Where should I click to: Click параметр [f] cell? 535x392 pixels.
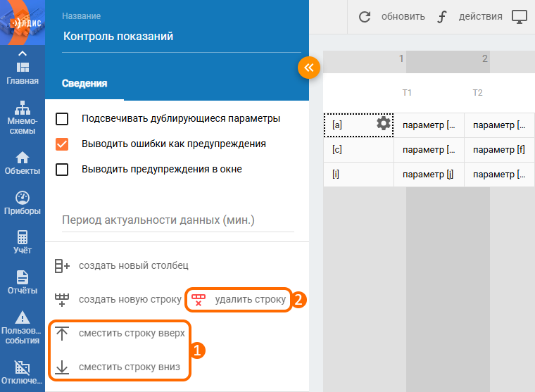[499, 150]
